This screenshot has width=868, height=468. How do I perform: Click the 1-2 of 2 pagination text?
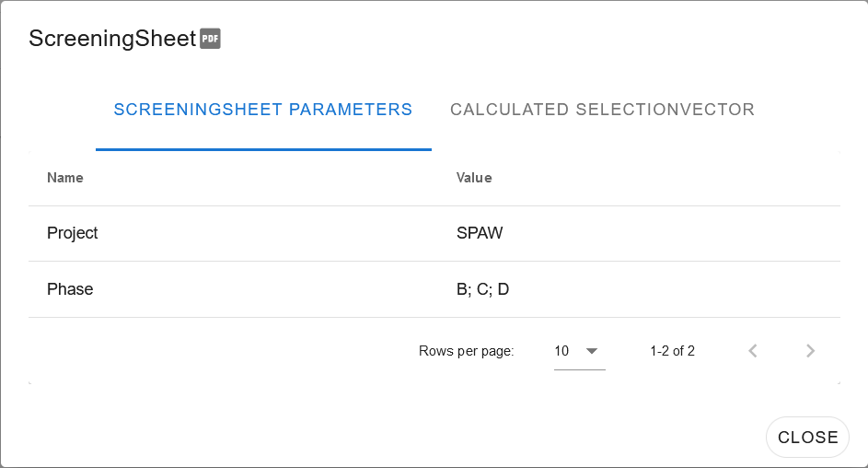672,351
